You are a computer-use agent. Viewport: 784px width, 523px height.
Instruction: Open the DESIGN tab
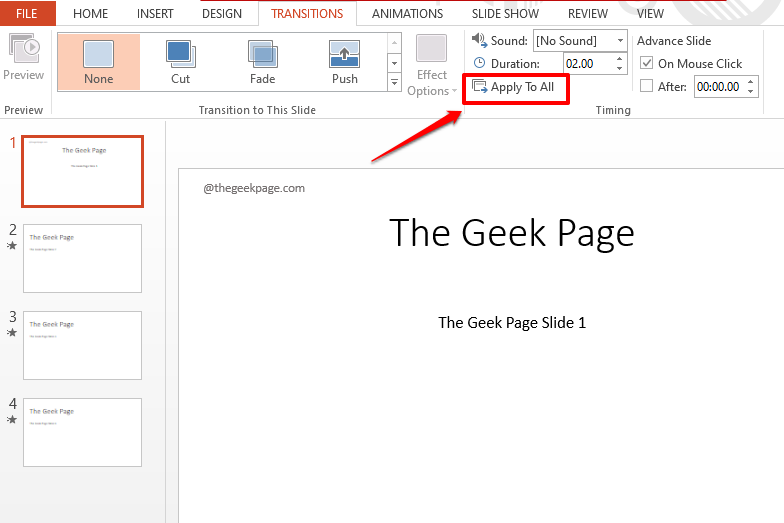(222, 14)
